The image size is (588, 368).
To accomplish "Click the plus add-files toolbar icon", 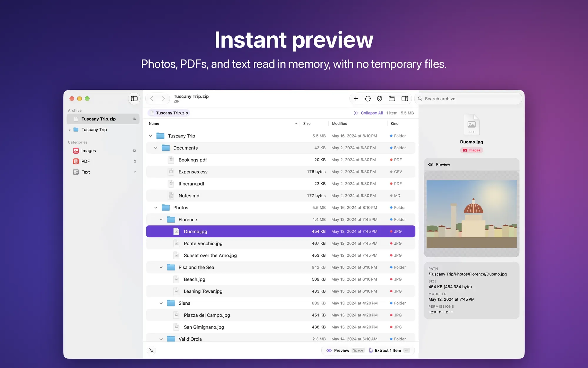I will (356, 99).
